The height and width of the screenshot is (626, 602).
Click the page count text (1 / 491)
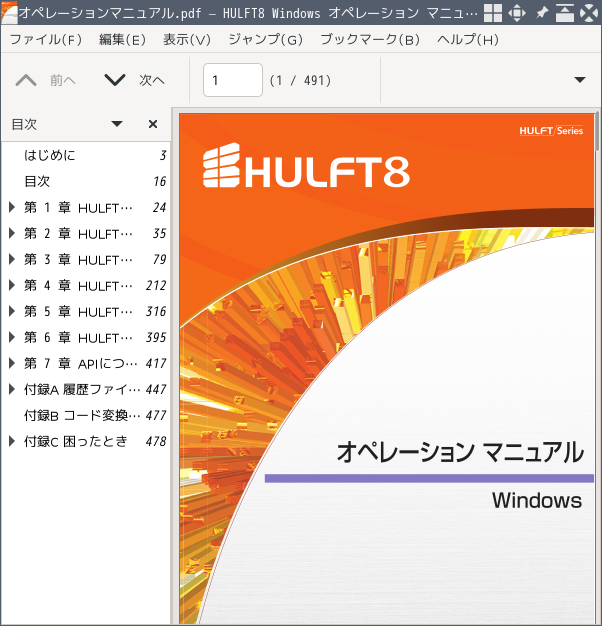pos(300,80)
